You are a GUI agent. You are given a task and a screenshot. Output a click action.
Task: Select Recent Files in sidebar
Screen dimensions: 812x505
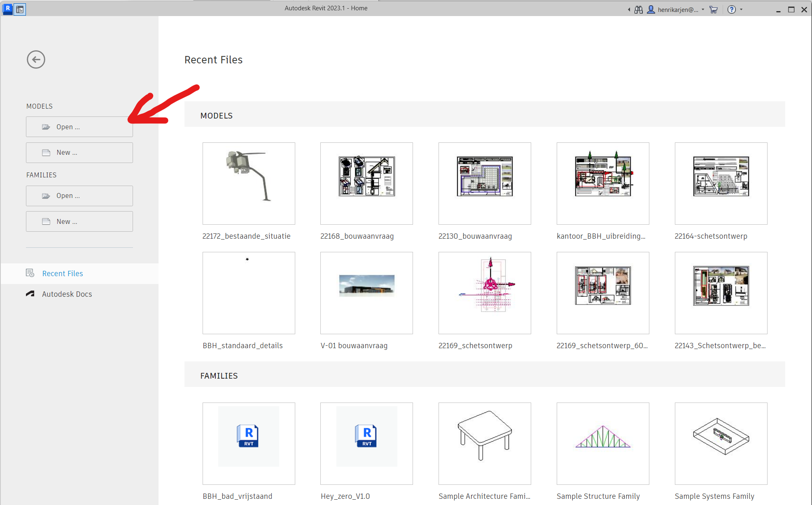click(x=62, y=273)
